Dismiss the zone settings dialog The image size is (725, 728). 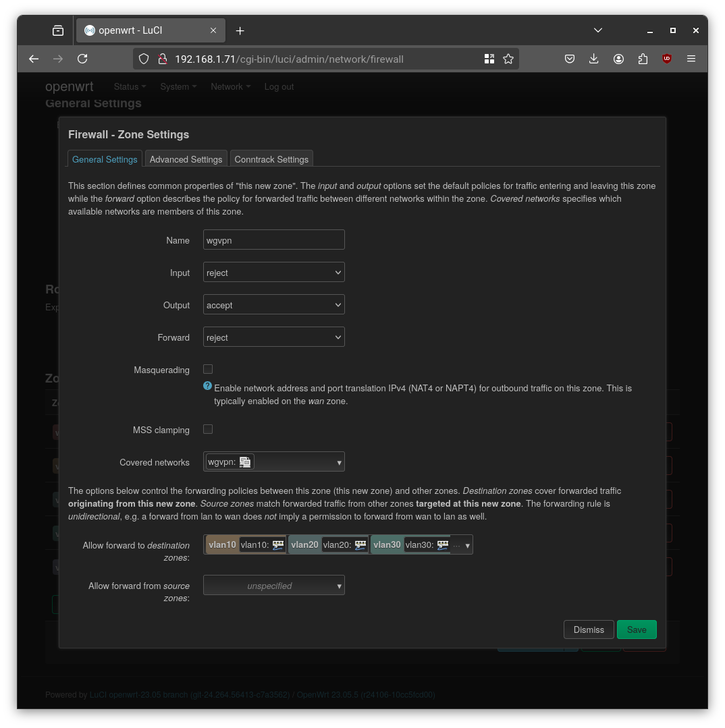click(588, 629)
